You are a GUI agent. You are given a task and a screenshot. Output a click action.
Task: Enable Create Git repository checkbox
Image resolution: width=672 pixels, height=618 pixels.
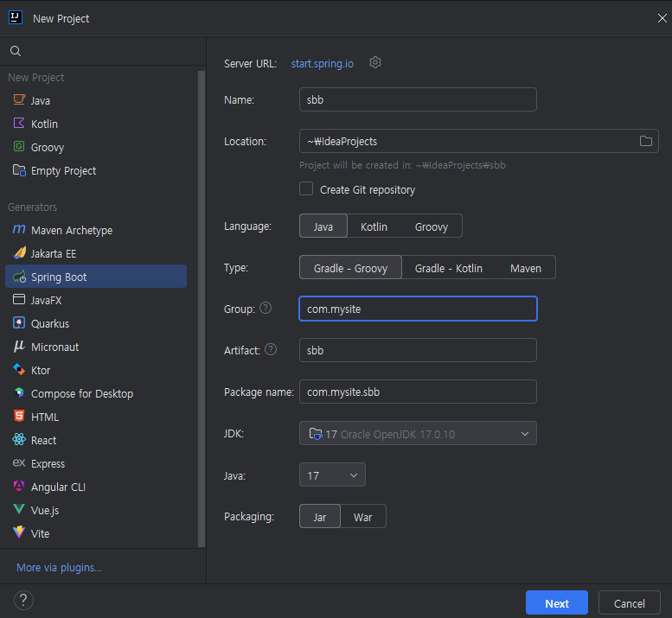click(306, 189)
